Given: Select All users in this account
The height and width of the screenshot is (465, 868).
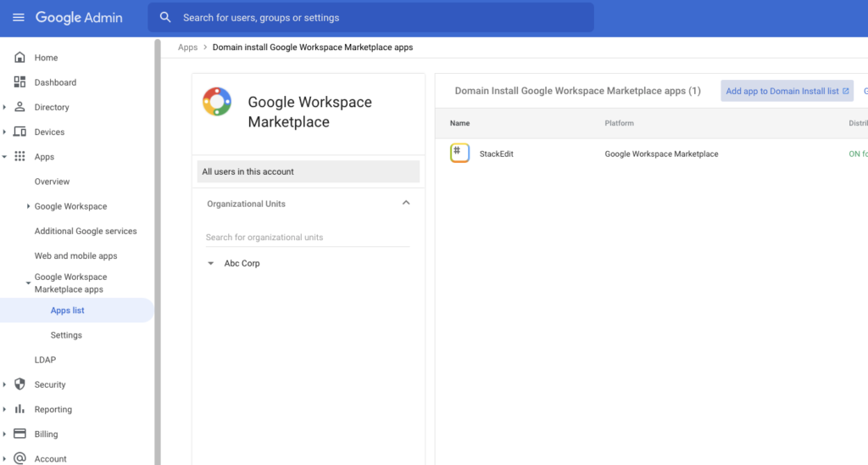Looking at the screenshot, I should pos(309,171).
